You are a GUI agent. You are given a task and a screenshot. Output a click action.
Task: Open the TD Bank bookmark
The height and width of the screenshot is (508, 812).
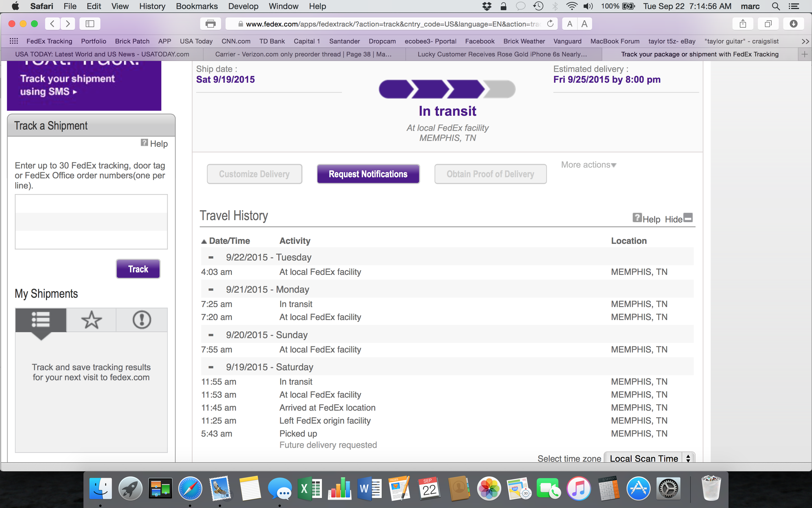pos(272,41)
